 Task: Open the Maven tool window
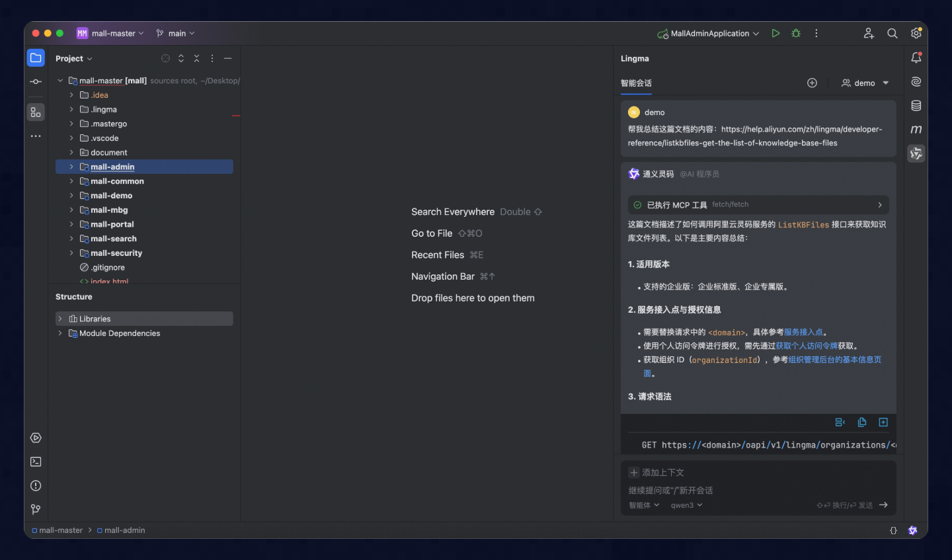click(x=916, y=130)
